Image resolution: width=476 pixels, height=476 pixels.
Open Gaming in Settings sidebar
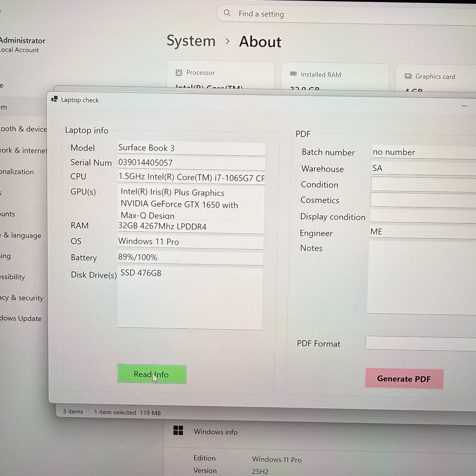(x=5, y=256)
